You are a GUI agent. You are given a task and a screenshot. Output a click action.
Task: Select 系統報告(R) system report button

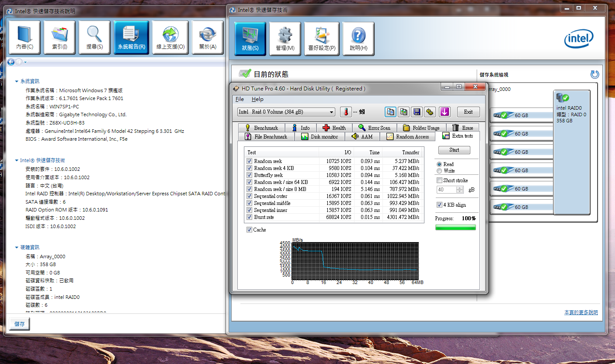[x=131, y=38]
